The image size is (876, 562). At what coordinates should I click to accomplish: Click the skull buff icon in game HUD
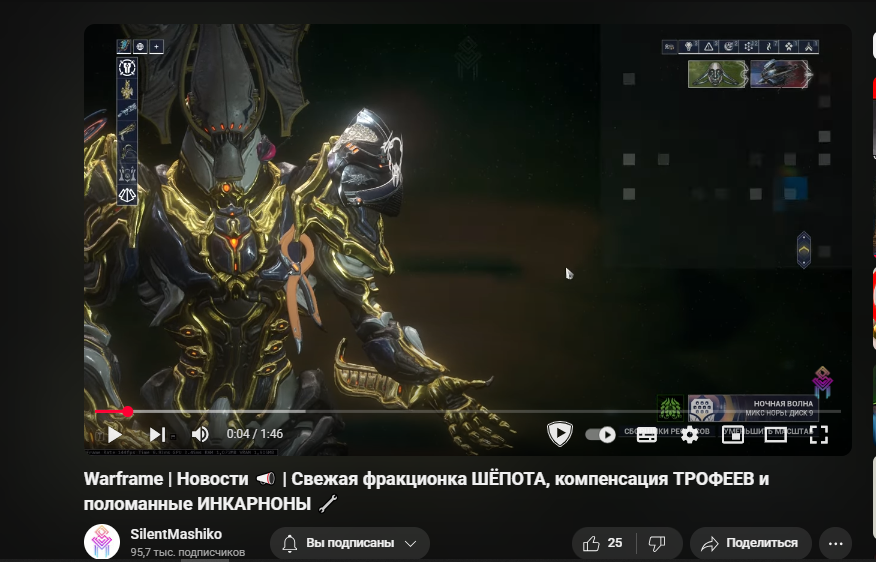click(x=689, y=47)
